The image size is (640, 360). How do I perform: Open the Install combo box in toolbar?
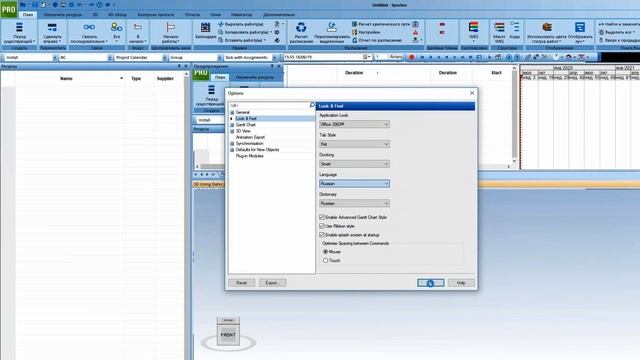click(31, 58)
